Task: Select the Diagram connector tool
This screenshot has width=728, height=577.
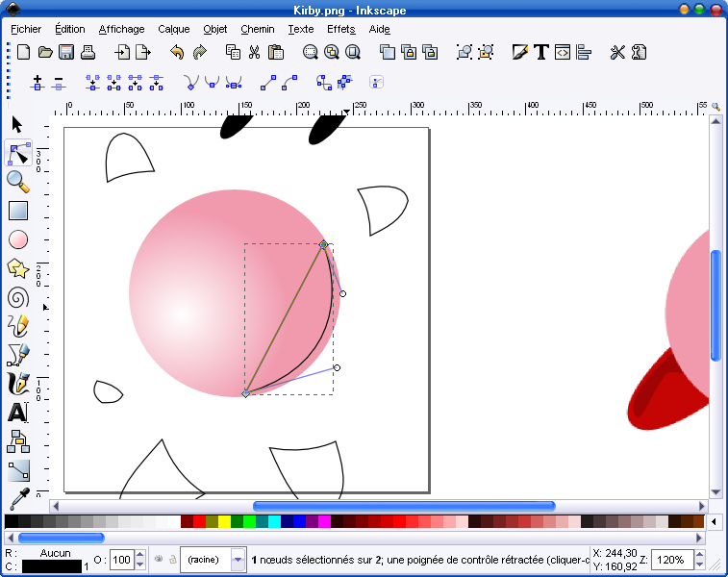Action: coord(18,441)
